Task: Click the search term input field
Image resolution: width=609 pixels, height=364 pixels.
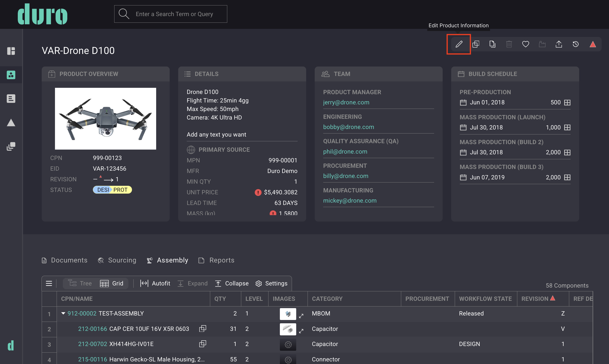Action: (x=174, y=14)
